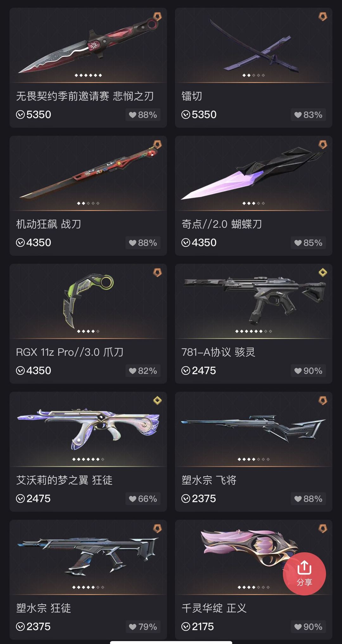Click tier badge on 机动狂飙 战刀 card
Screen dimensions: 342x644
[x=157, y=145]
